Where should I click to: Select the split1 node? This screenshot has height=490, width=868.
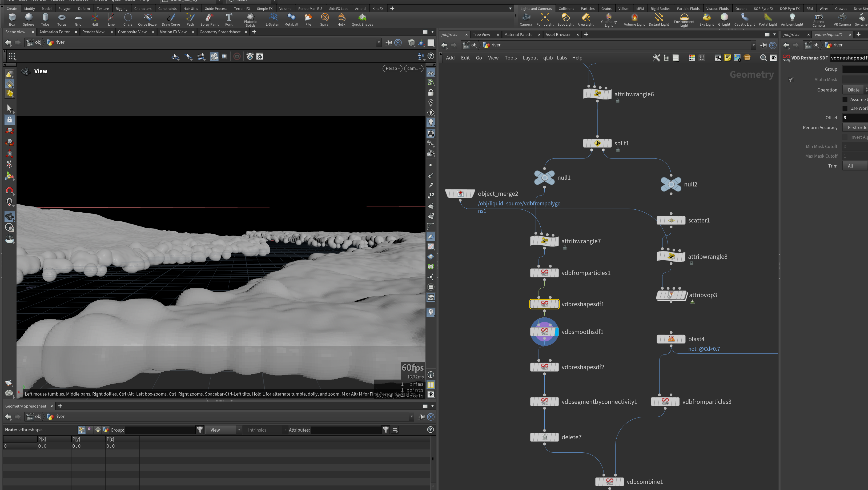[x=597, y=143]
